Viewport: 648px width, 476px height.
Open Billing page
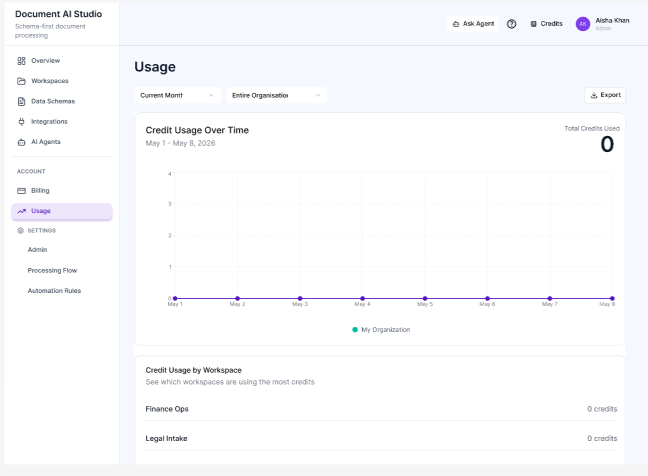coord(62,190)
